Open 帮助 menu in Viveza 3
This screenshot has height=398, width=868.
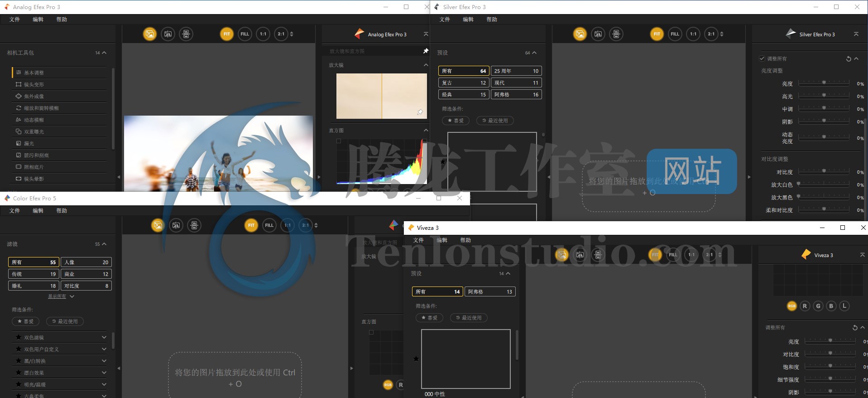click(465, 240)
